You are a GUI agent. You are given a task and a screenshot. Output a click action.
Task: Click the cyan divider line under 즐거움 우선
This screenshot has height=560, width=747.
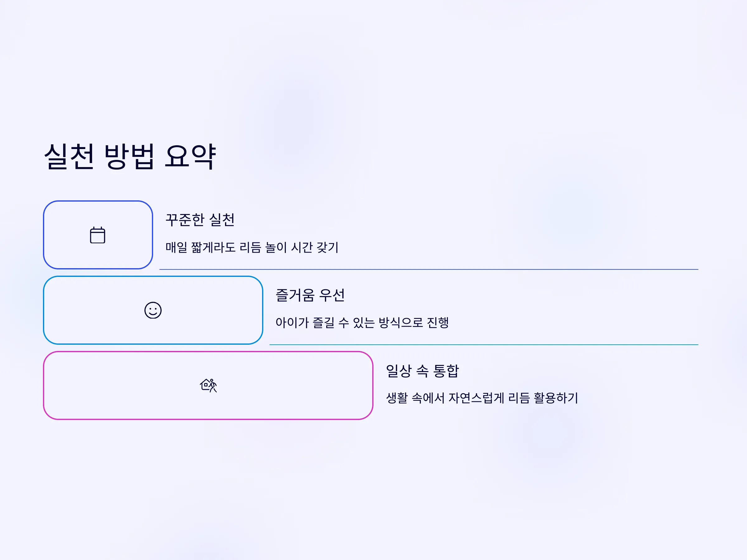click(x=484, y=345)
